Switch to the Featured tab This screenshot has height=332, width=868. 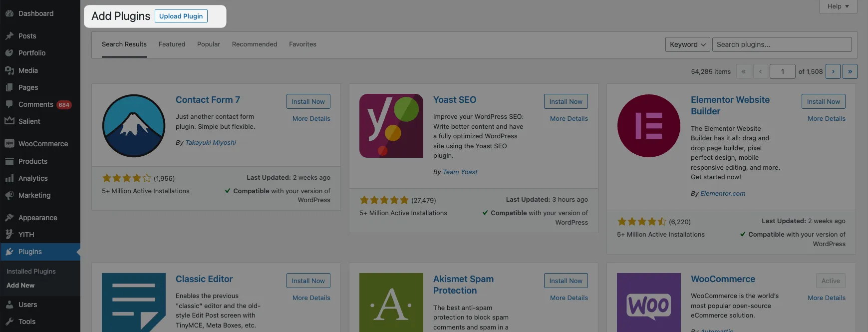point(172,44)
